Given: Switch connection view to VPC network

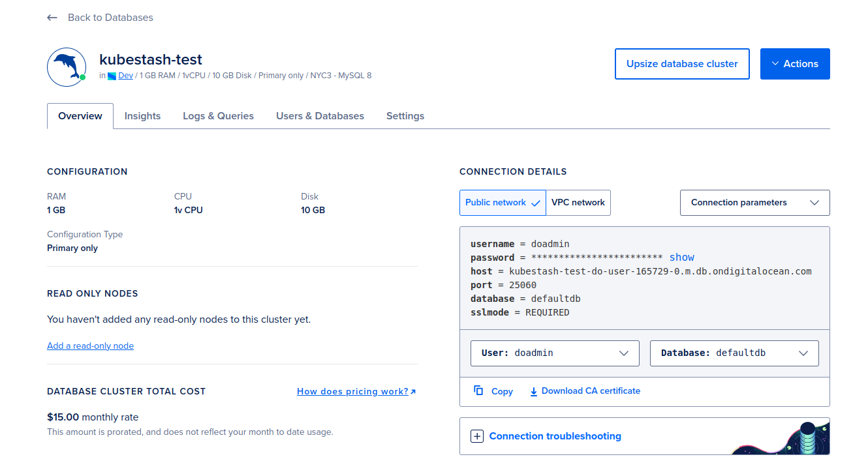Looking at the screenshot, I should coord(578,202).
